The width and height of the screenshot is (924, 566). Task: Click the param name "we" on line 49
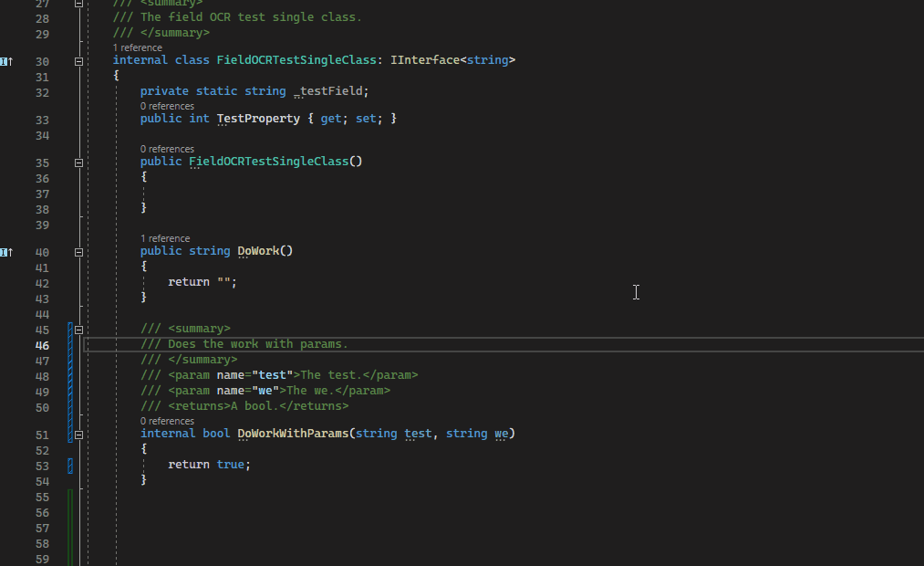[x=265, y=391]
